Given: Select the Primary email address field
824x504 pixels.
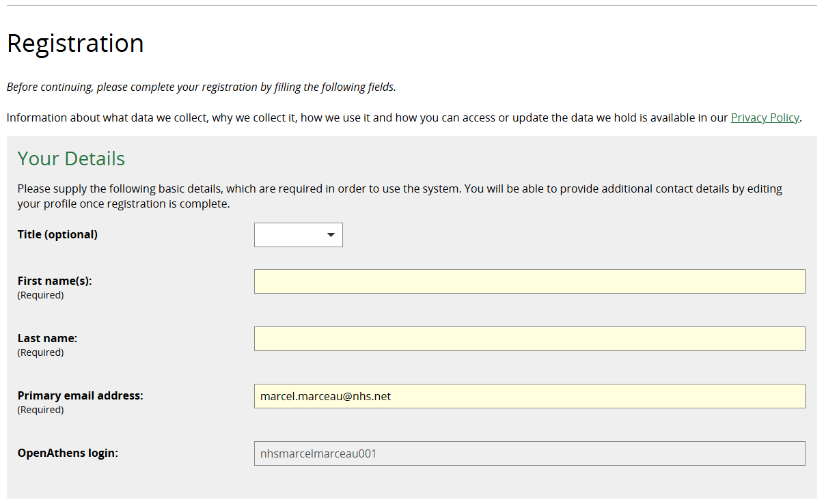Looking at the screenshot, I should pyautogui.click(x=529, y=396).
